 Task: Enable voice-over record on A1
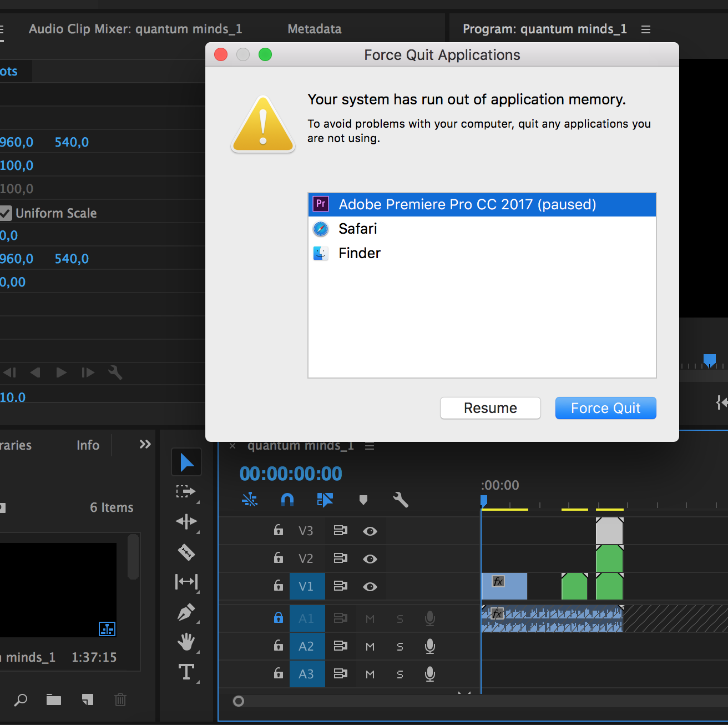430,618
